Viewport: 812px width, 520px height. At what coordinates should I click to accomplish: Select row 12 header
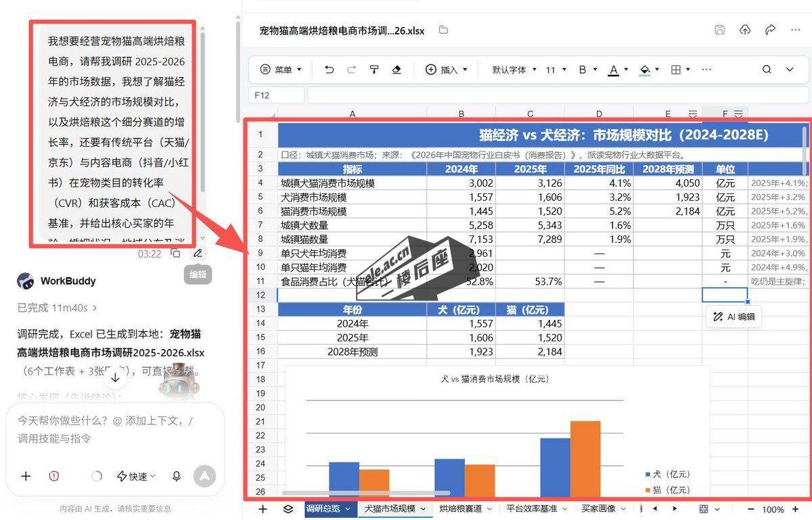pyautogui.click(x=261, y=295)
